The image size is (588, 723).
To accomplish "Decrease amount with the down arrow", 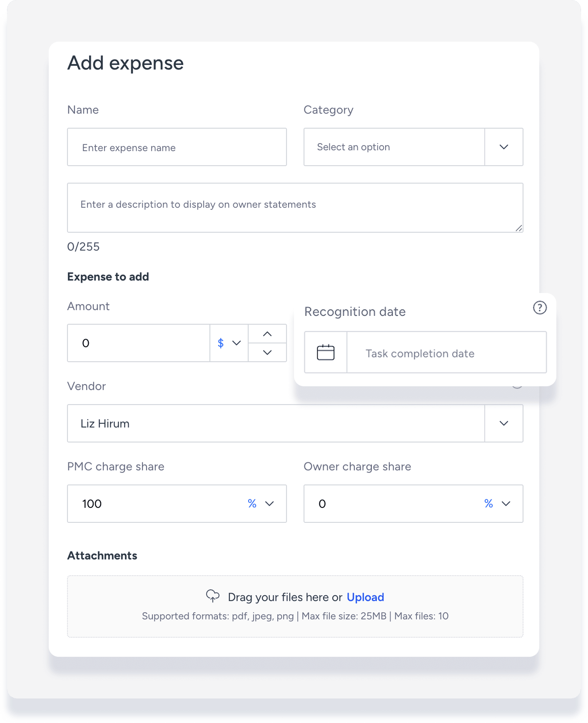I will (x=267, y=353).
